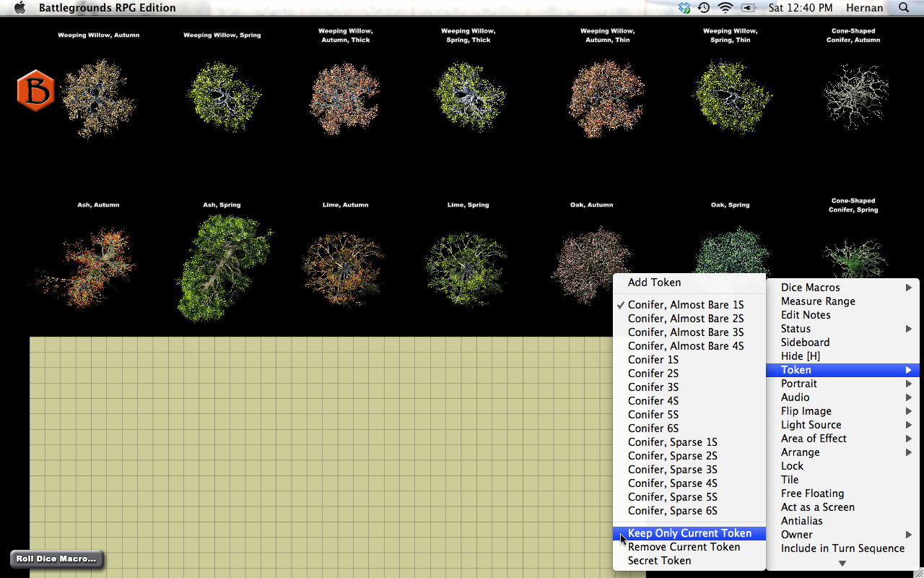The width and height of the screenshot is (924, 578).
Task: Select Weeping Willow, Autumn, Thin tree
Action: (x=606, y=98)
